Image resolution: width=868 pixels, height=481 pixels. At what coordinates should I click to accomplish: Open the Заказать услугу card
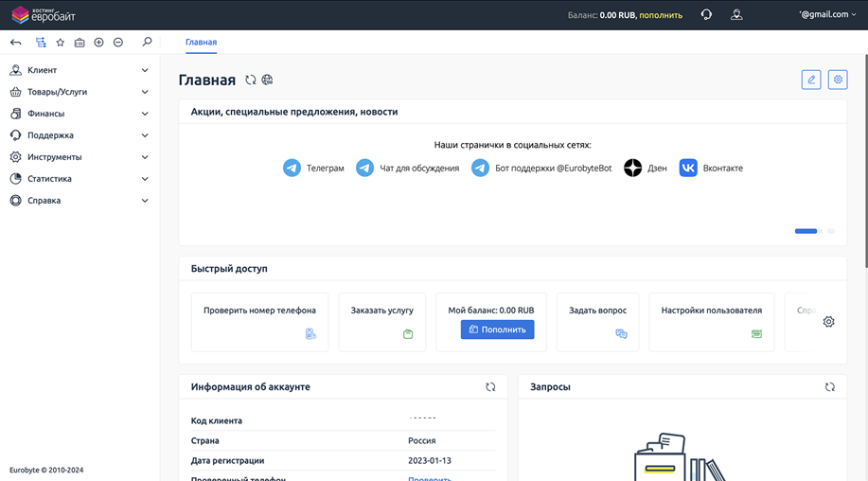(x=382, y=322)
